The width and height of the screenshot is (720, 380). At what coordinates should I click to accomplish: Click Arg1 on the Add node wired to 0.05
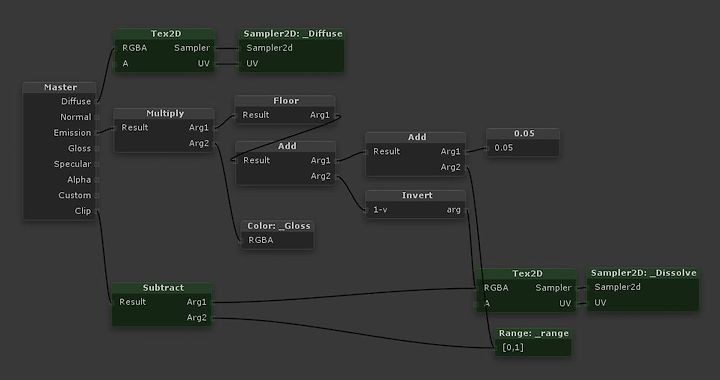[450, 151]
